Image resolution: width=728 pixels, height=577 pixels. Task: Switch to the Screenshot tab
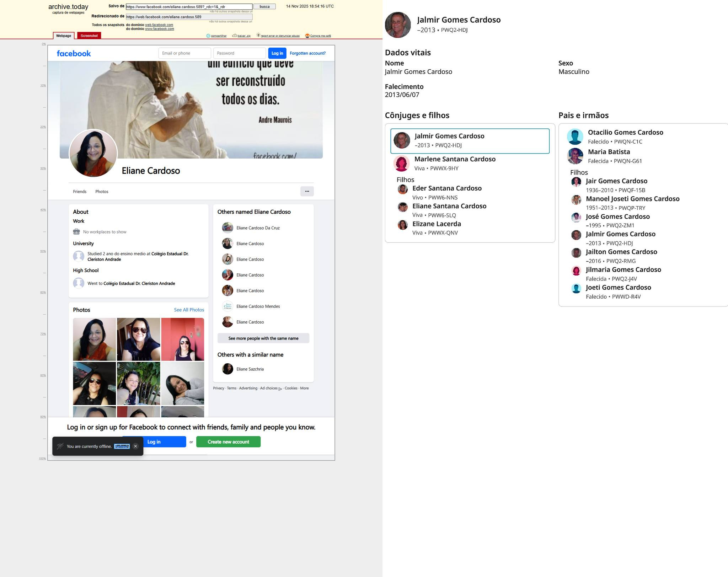click(x=89, y=36)
